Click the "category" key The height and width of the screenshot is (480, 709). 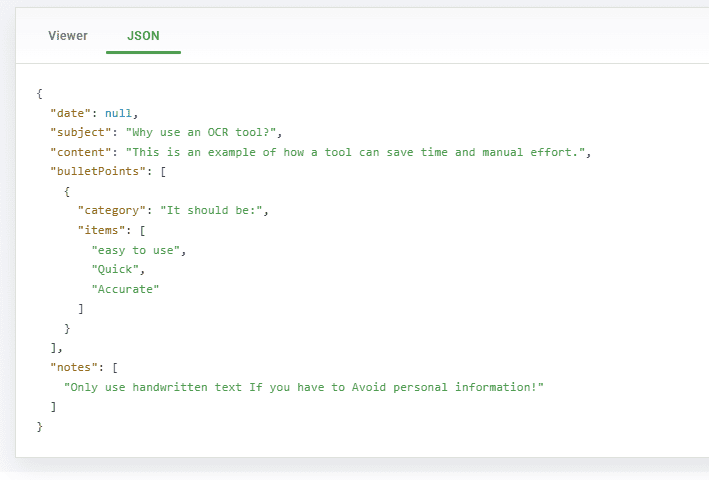tap(111, 211)
